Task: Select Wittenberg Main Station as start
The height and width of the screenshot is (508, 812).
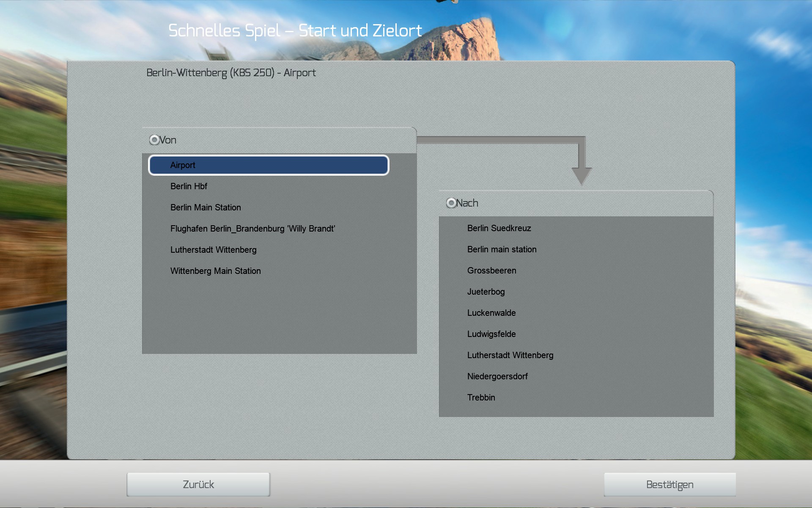Action: [215, 271]
